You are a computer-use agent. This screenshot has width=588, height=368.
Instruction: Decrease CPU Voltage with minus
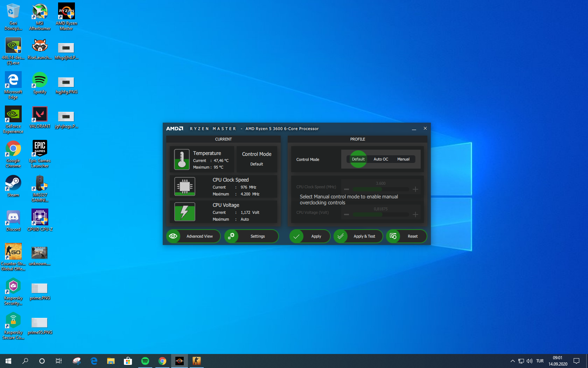point(346,214)
